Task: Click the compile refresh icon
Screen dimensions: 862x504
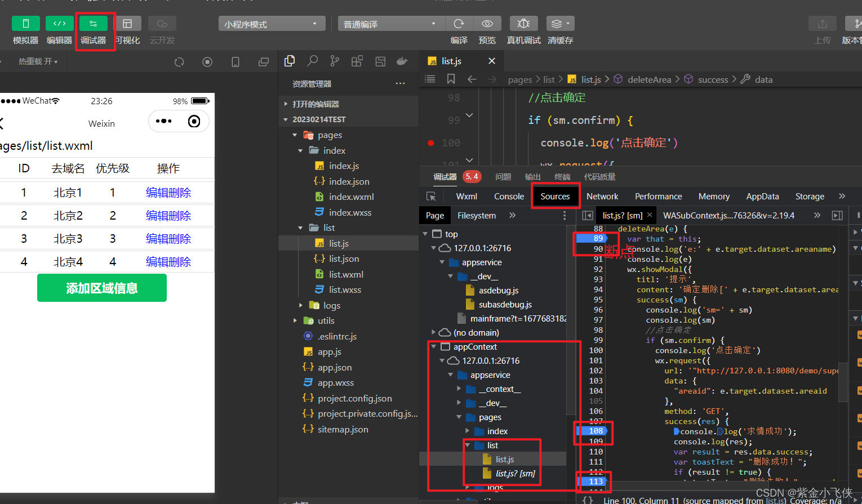Action: (x=459, y=24)
